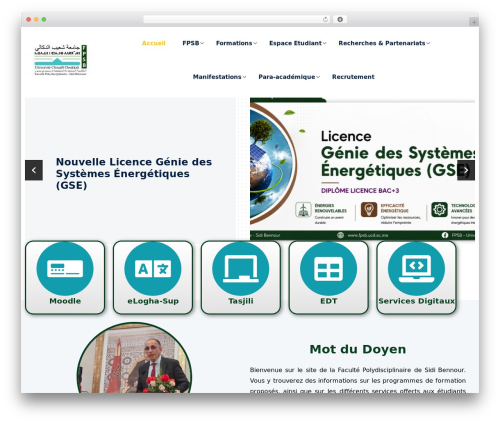Open the eLogha-Sup translation icon

pyautogui.click(x=153, y=269)
